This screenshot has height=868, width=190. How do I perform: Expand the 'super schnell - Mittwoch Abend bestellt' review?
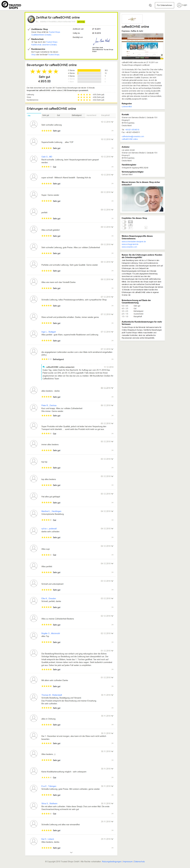coord(112,175)
